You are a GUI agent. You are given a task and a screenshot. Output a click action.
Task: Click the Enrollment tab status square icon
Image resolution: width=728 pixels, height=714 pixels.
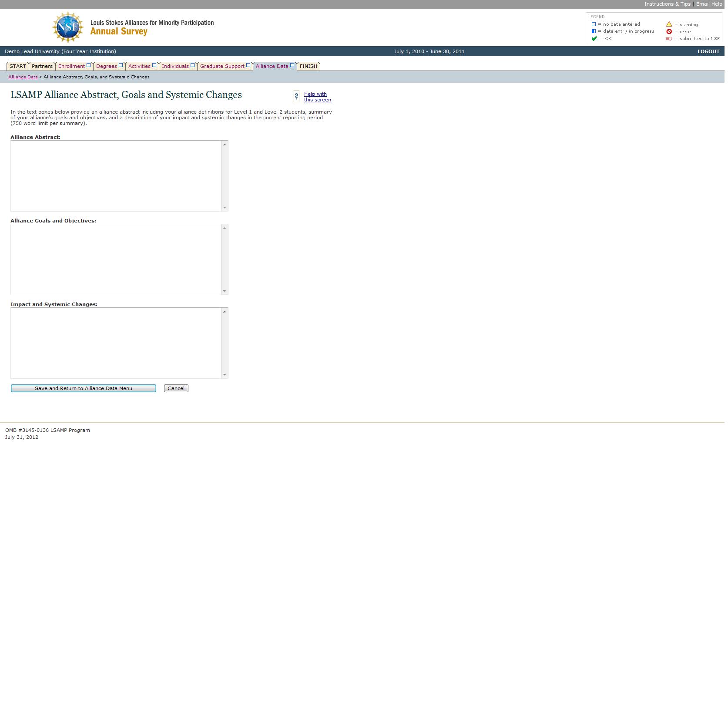point(88,65)
